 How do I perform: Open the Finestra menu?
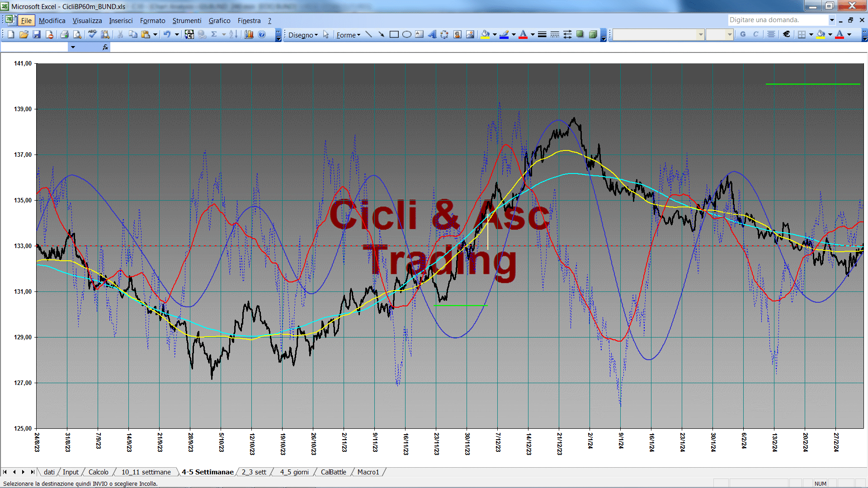tap(249, 20)
